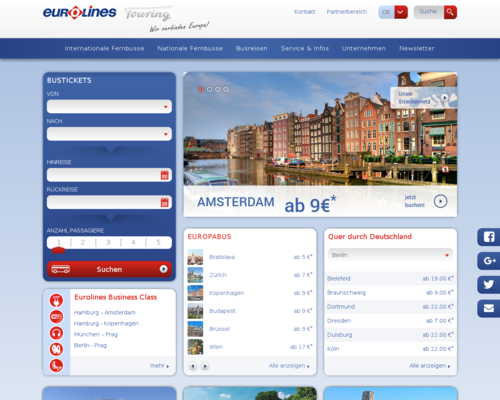Open the NACH destination dropdown
Screen dimensions: 500x400
tap(109, 134)
